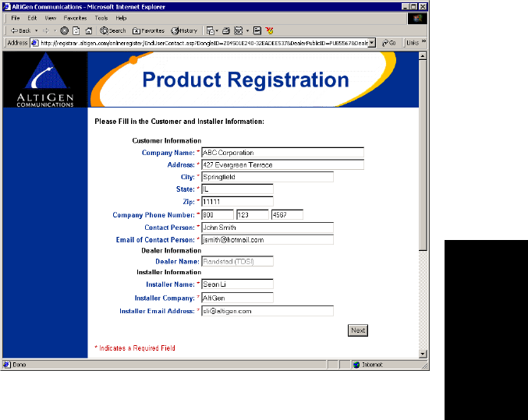
Task: Click the 'Indicates a Required Field' note
Action: tap(135, 348)
